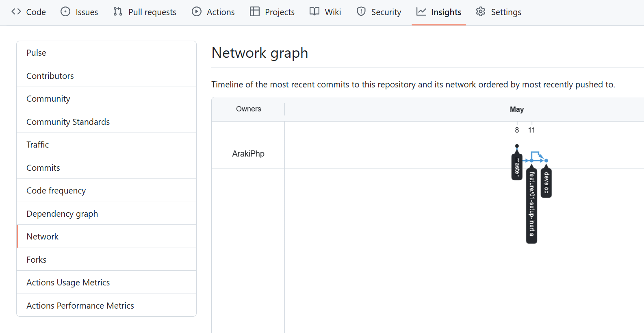Click the Actions play icon
The height and width of the screenshot is (333, 644).
click(x=197, y=12)
